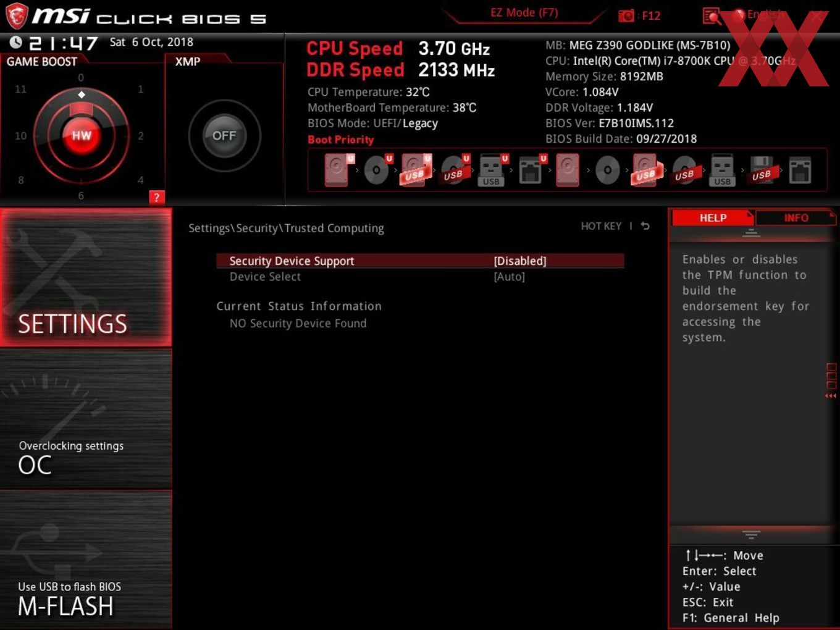The image size is (840, 630).
Task: Click the Game Boost question mark help icon
Action: pyautogui.click(x=157, y=198)
